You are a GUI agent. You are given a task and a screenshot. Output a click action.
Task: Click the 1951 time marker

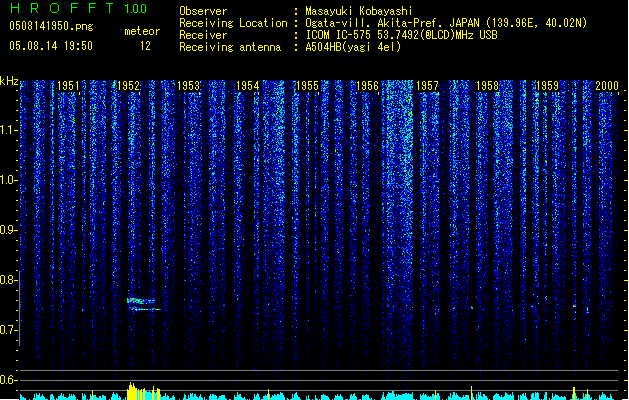[x=68, y=86]
